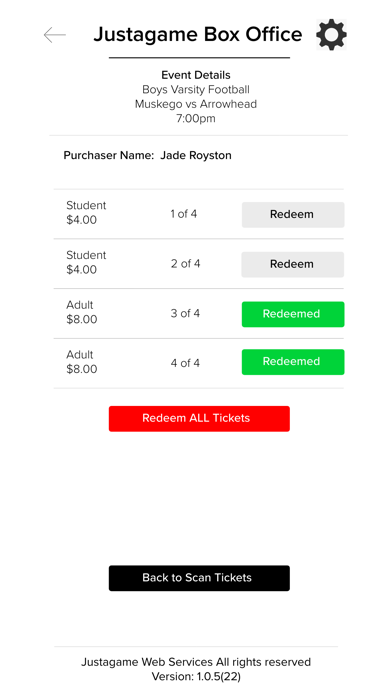Tap the second Student $4.00 ticket label
Viewport: 392px width, 696px height.
coord(86,262)
